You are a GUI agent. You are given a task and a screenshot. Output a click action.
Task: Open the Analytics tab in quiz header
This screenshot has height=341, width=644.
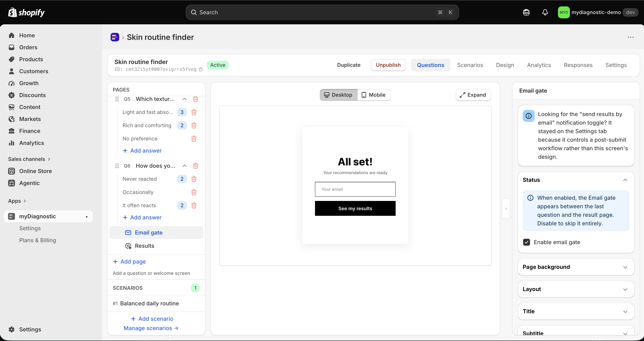coord(539,65)
